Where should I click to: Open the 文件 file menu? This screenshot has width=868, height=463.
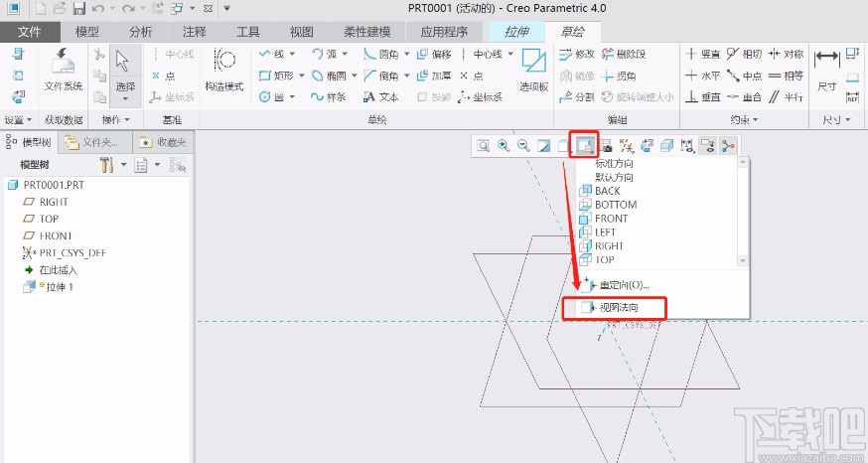pyautogui.click(x=30, y=32)
